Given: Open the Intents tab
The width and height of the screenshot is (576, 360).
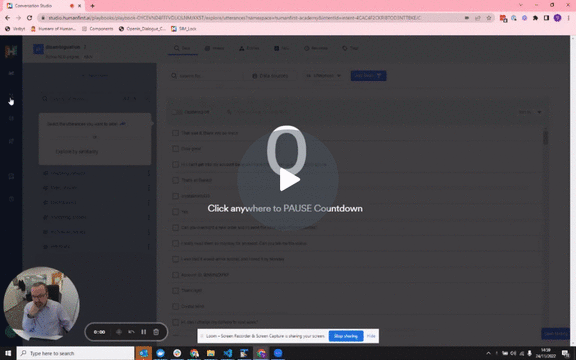Looking at the screenshot, I should (x=215, y=48).
